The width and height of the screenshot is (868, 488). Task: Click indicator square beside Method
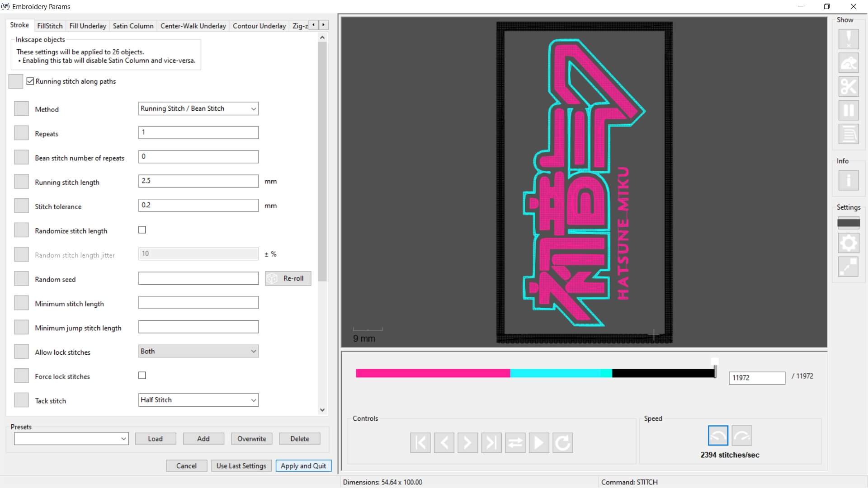coord(21,109)
